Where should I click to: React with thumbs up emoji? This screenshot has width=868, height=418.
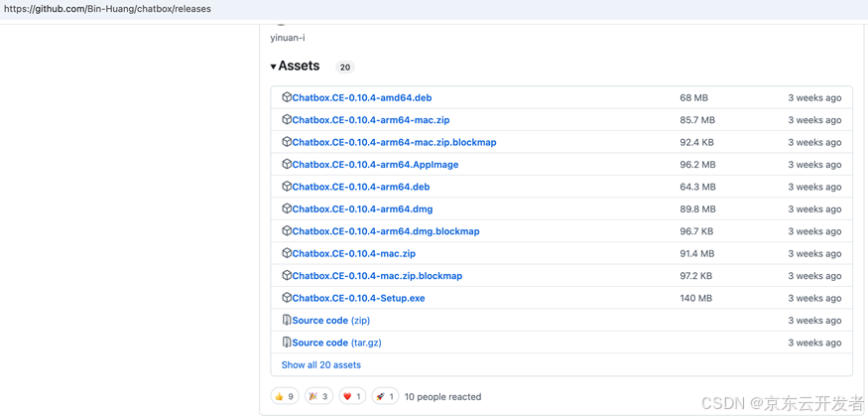(x=285, y=396)
